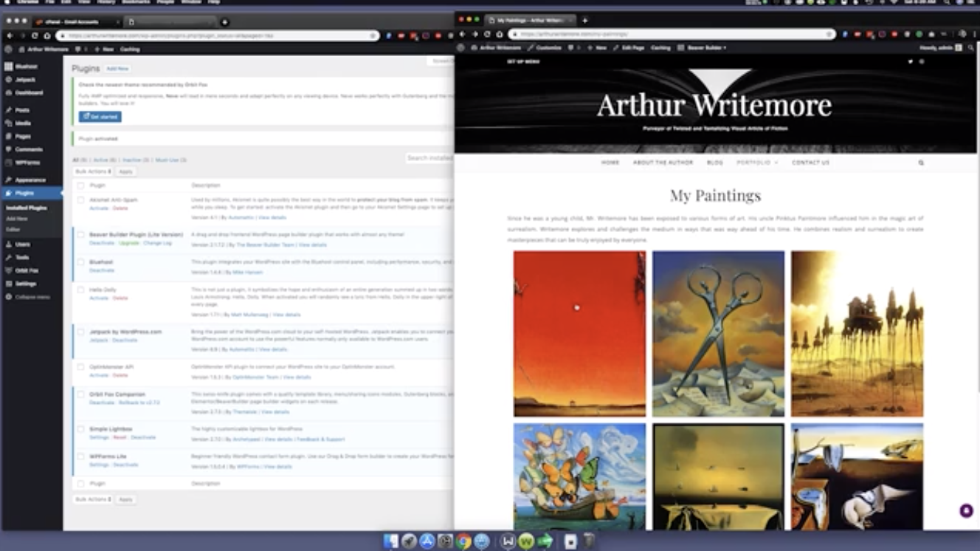Open the butterfly ship painting thumbnail
980x551 pixels.
579,476
